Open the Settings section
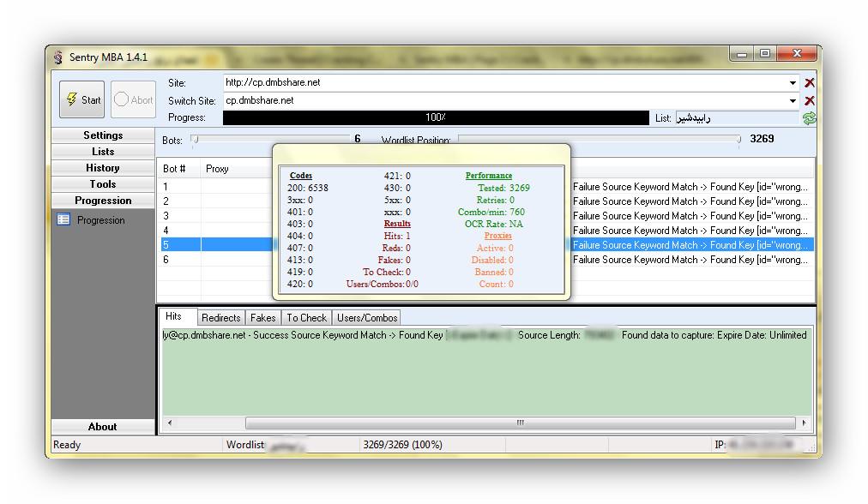868x504 pixels. coord(103,135)
